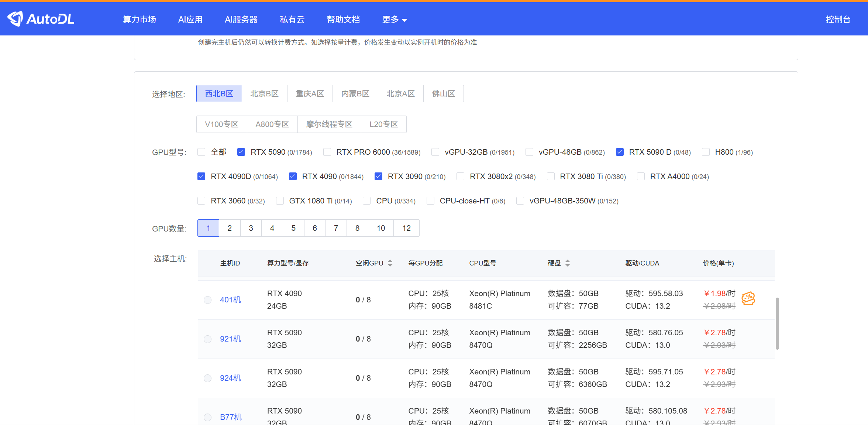Check the CPU (0/334) checkbox
The width and height of the screenshot is (868, 425).
pyautogui.click(x=367, y=201)
